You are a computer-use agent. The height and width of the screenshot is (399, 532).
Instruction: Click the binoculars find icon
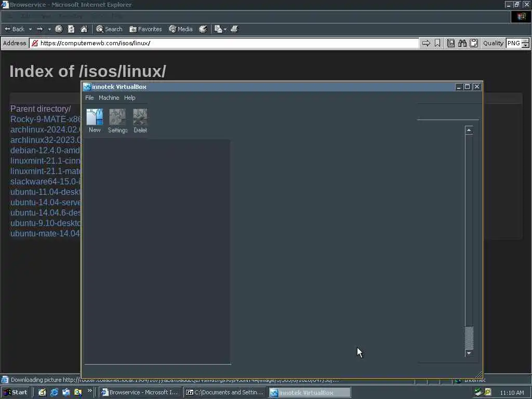(x=462, y=43)
